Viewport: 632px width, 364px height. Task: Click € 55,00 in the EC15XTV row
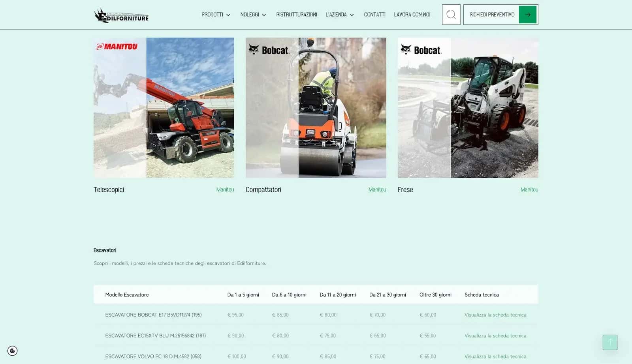[428, 336]
